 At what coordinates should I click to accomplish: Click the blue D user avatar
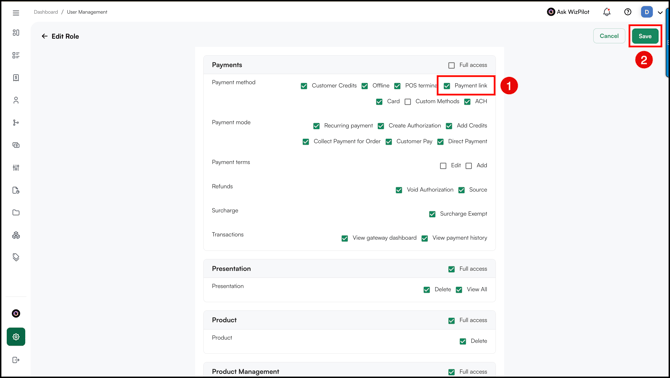pos(646,12)
